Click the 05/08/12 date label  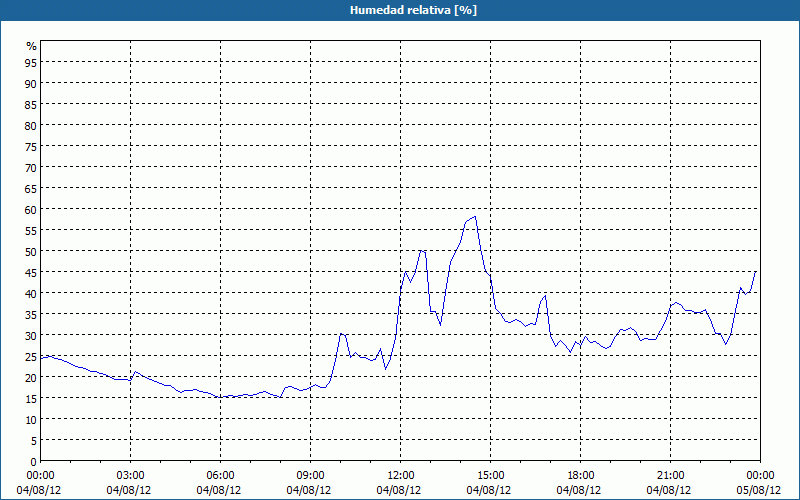coord(759,490)
